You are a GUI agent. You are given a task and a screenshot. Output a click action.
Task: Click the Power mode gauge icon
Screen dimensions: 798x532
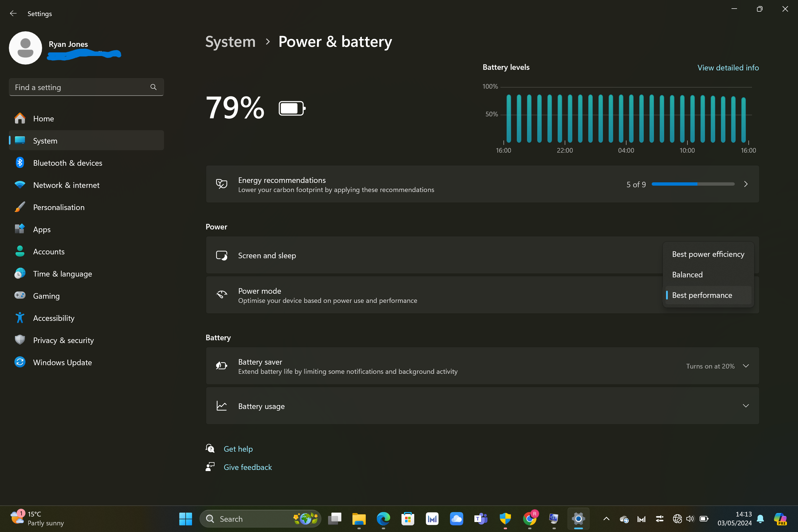click(222, 295)
